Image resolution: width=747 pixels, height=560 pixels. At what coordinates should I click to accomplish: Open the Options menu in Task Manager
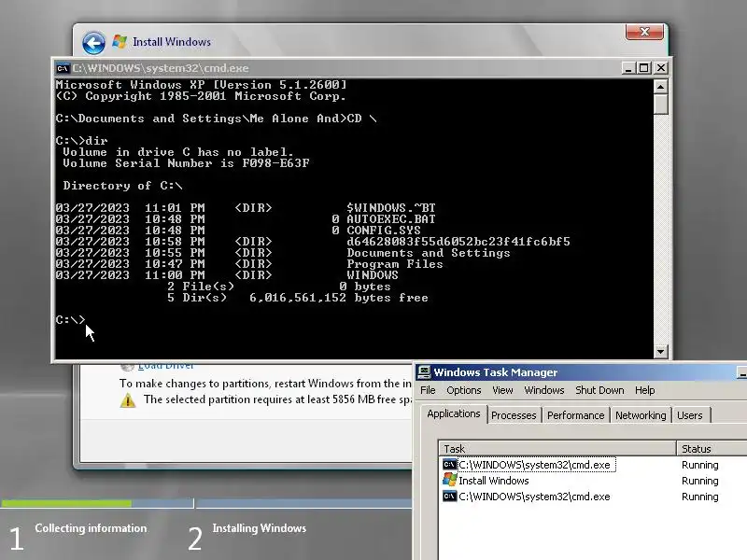(x=463, y=390)
